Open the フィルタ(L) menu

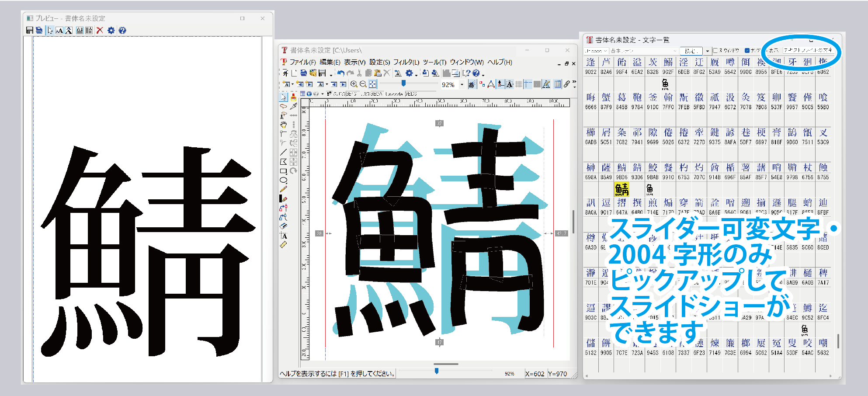coord(406,62)
